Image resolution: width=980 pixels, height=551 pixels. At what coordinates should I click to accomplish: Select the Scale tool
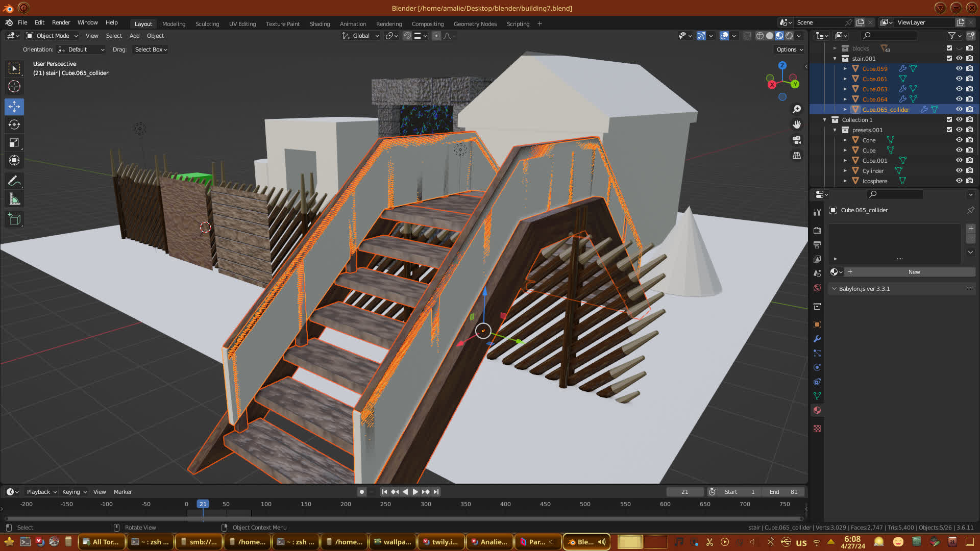click(x=14, y=143)
